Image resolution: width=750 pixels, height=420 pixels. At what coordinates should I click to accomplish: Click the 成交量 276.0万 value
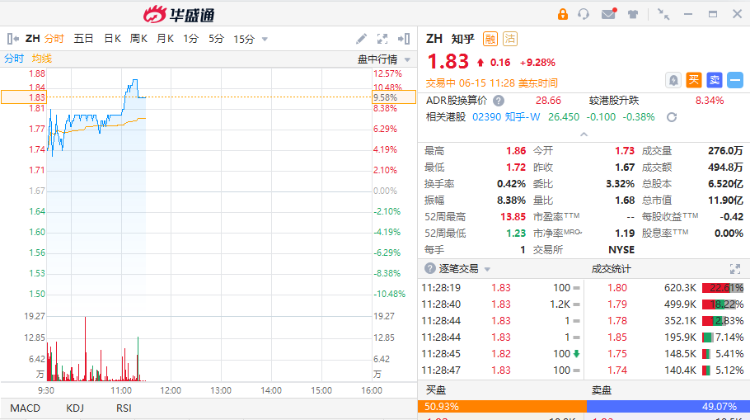(726, 151)
